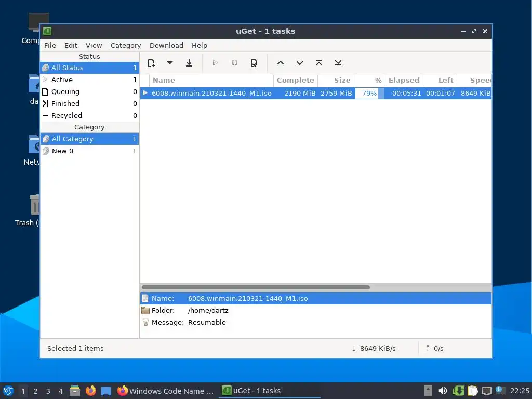
Task: Click the 2759 MiB size cell
Action: [x=336, y=94]
